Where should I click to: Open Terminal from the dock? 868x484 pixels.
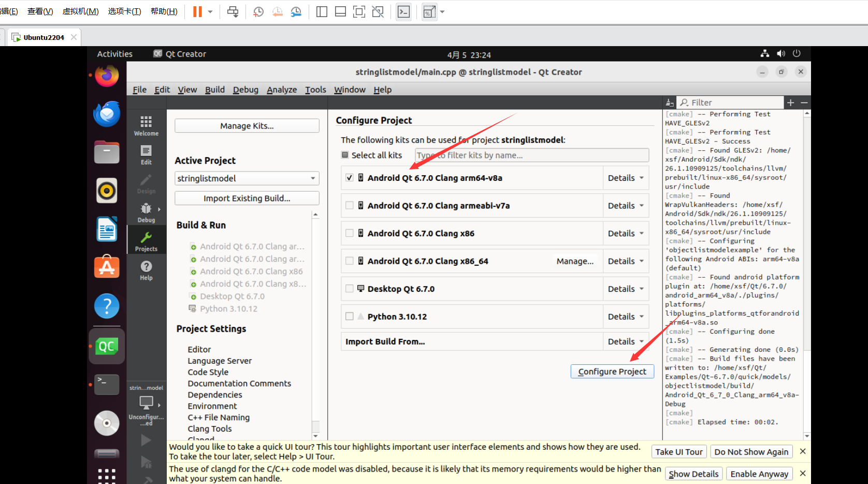click(107, 385)
